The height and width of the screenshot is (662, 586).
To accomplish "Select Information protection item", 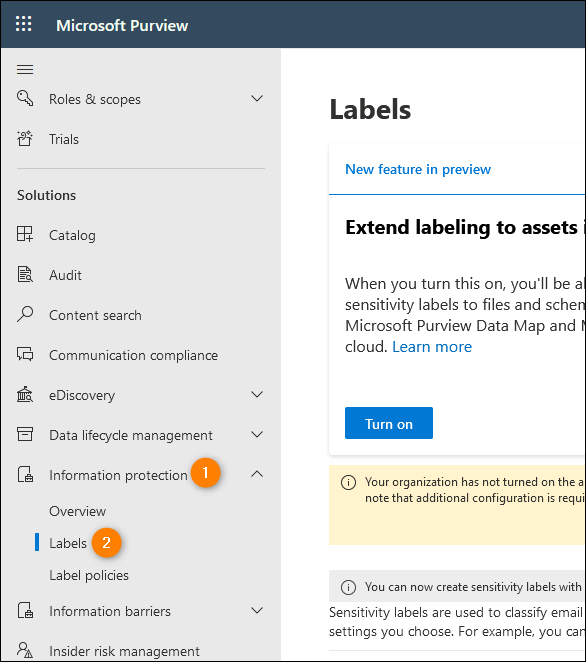I will pos(118,475).
